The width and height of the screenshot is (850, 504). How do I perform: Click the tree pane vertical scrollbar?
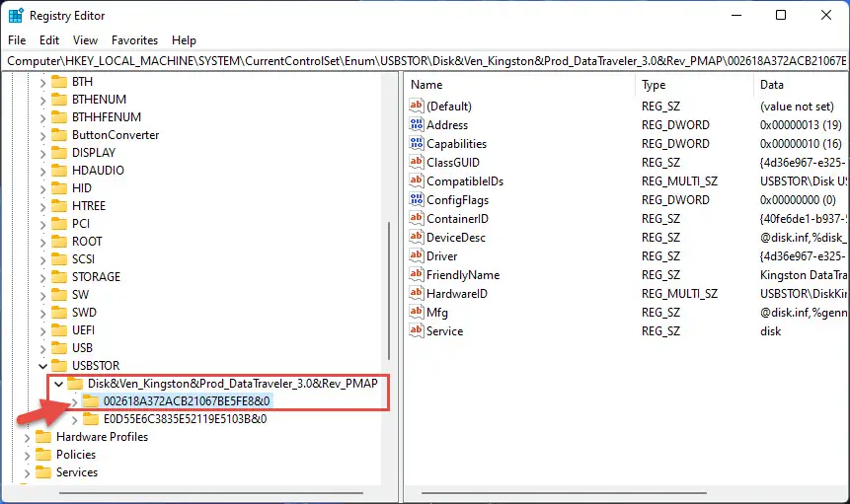tap(389, 291)
